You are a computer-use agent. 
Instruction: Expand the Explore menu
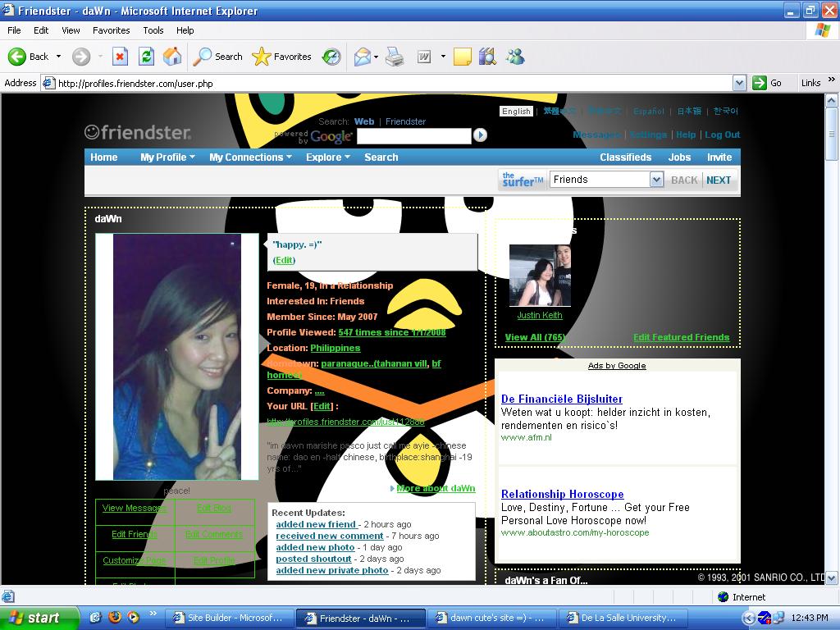click(328, 157)
